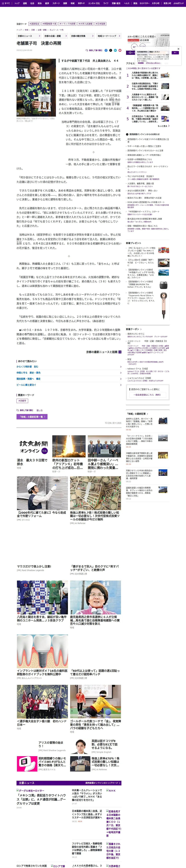Open article 田中耕一さん ノーベル賞

tap(104, 464)
